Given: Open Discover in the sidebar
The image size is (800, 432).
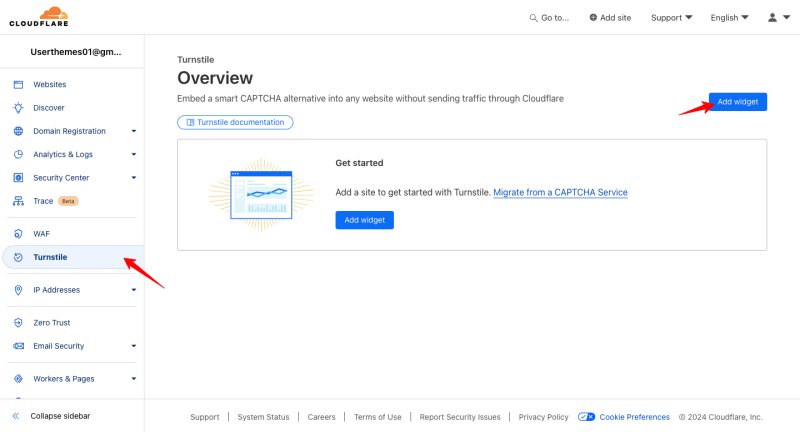Looking at the screenshot, I should coord(49,108).
